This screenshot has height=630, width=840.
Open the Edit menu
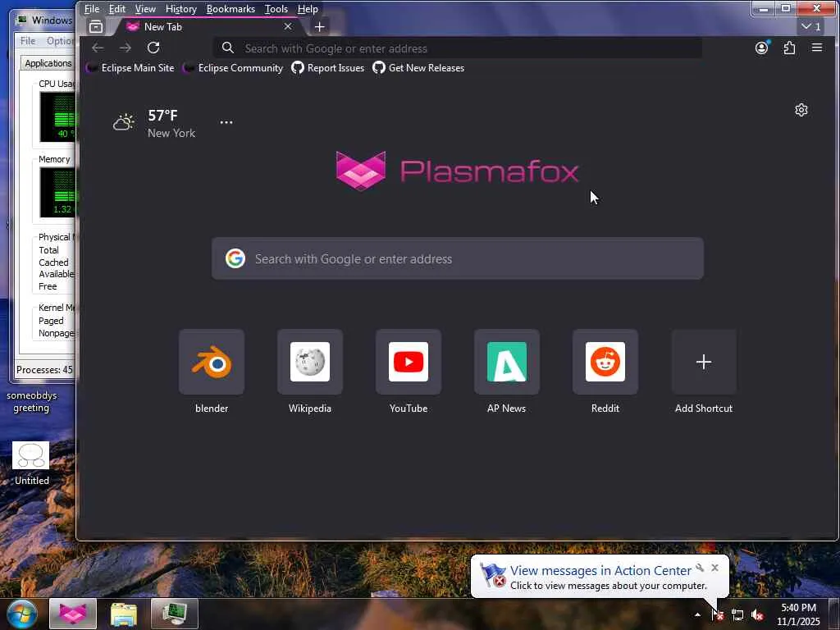coord(116,8)
